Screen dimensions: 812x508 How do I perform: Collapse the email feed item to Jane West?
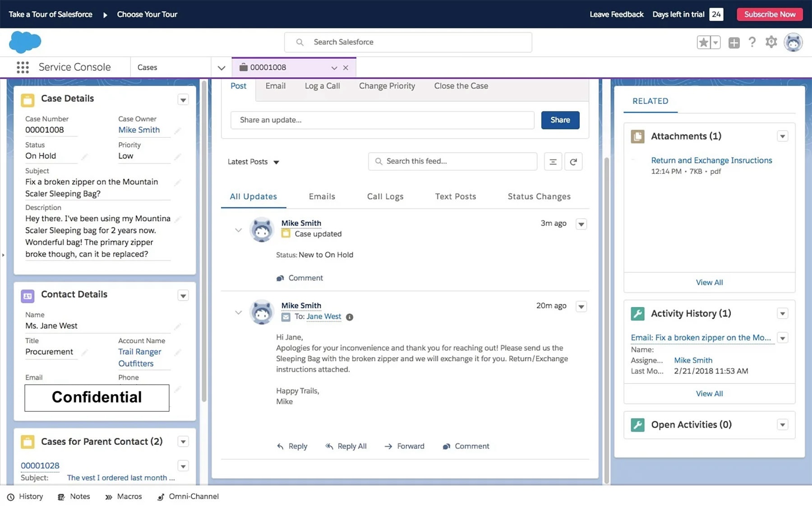coord(238,312)
